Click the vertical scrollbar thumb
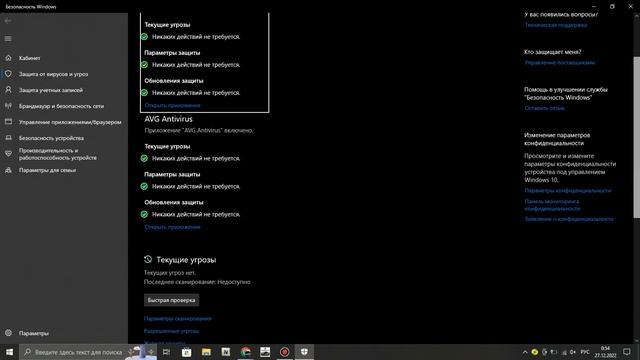640x360 pixels. coord(636,138)
